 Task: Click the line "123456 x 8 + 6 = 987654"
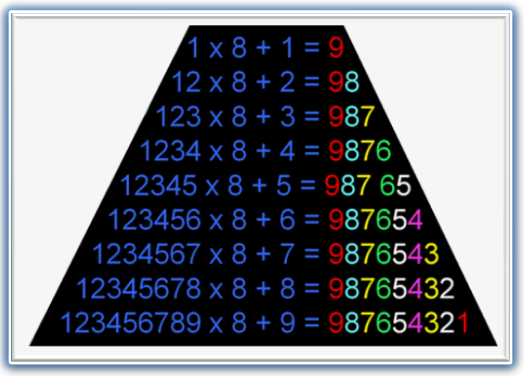266,219
